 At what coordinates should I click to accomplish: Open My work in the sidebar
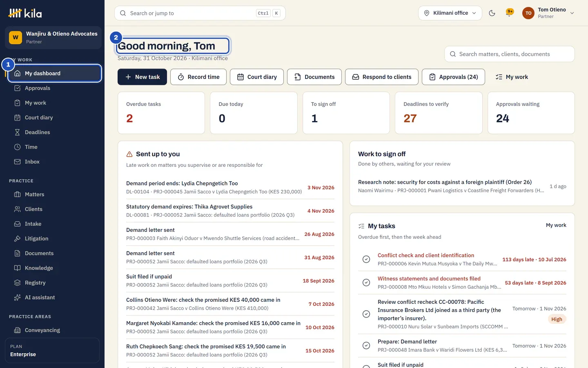54,103
